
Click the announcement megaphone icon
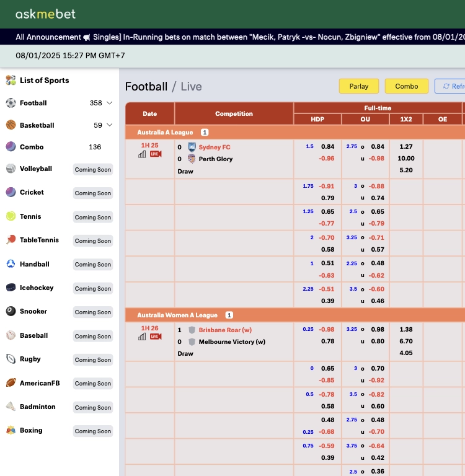tap(87, 37)
